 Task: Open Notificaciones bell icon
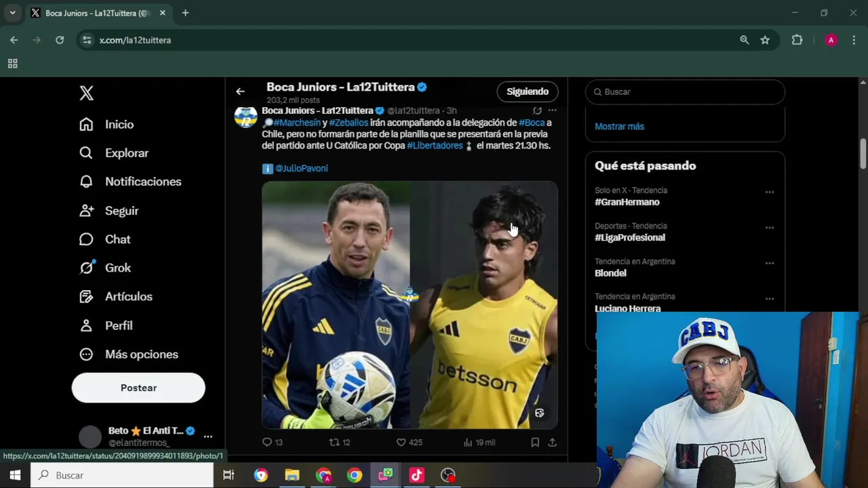(86, 182)
